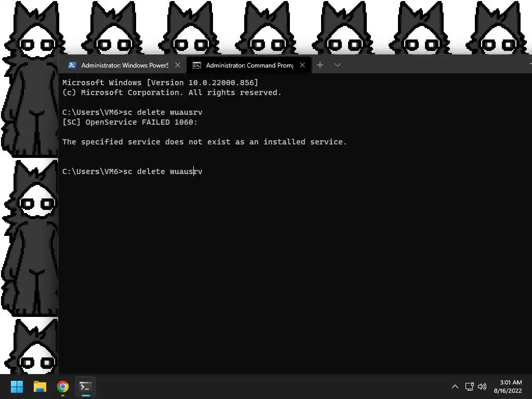Open network status tray icon
Viewport: 532px width, 399px height.
(469, 387)
